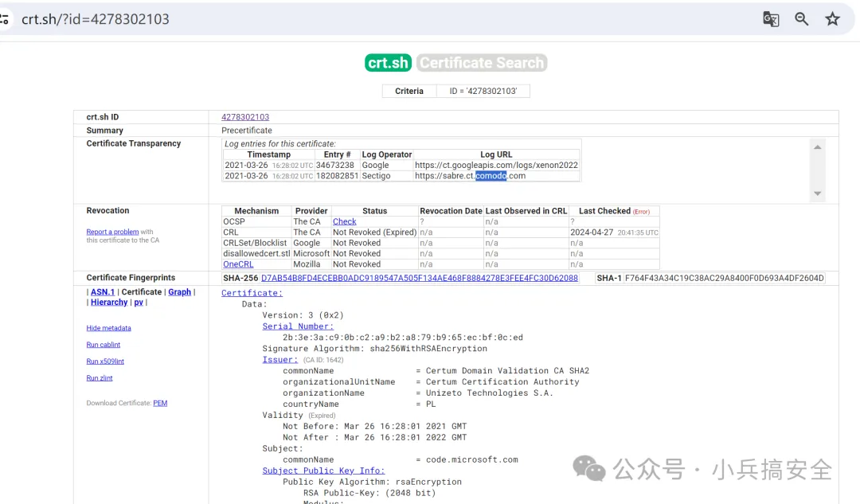Click the SHA-256 fingerprint hash link
860x504 pixels.
[x=419, y=278]
